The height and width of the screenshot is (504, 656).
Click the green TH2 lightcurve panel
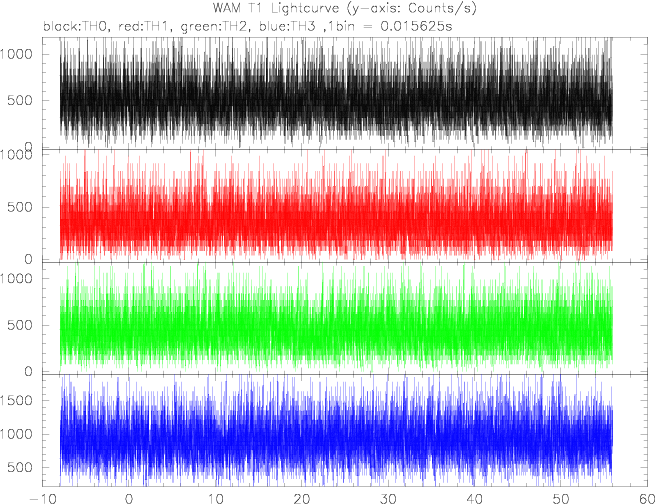345,318
